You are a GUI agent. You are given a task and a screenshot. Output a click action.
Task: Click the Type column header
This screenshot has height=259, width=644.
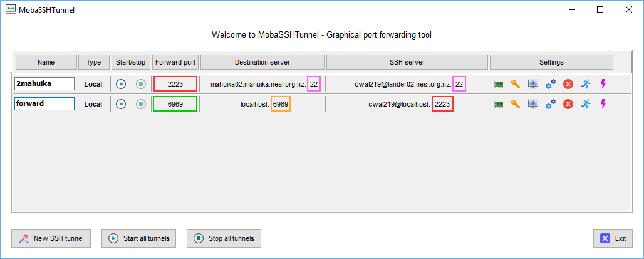(x=93, y=62)
